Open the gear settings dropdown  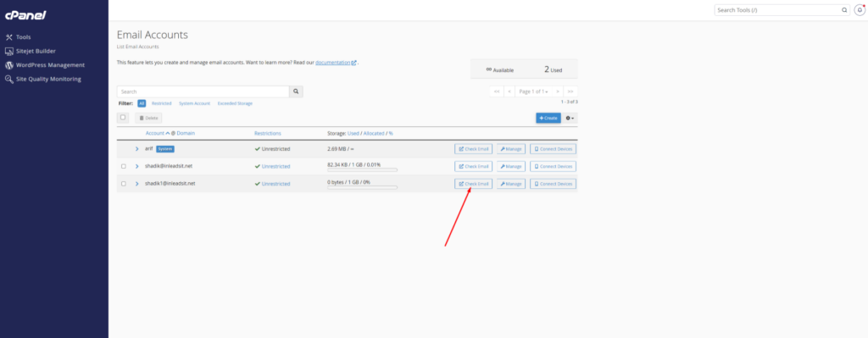coord(570,118)
